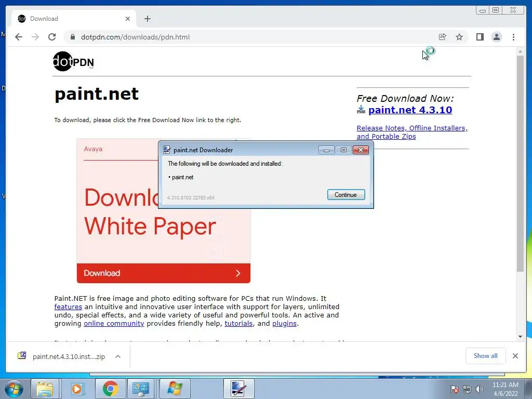Click the dotPDN logo
Image resolution: width=532 pixels, height=399 pixels.
click(73, 61)
